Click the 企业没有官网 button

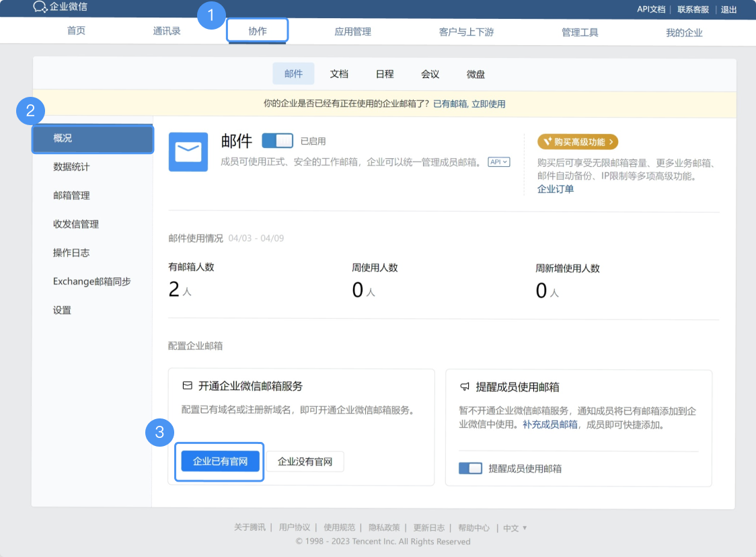(305, 461)
